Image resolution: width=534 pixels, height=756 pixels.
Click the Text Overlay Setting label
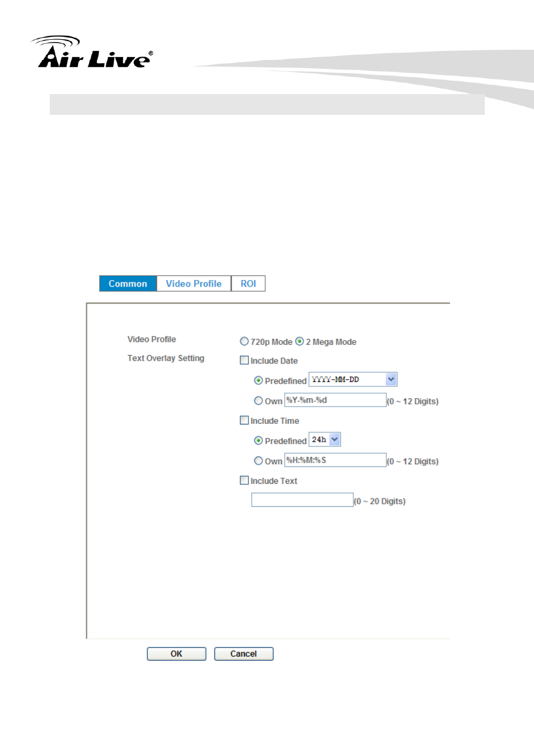[166, 358]
